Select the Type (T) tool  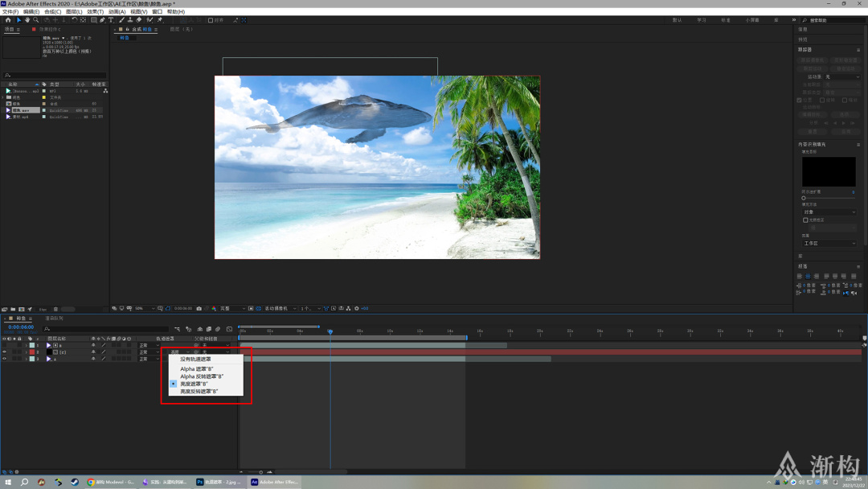click(111, 20)
